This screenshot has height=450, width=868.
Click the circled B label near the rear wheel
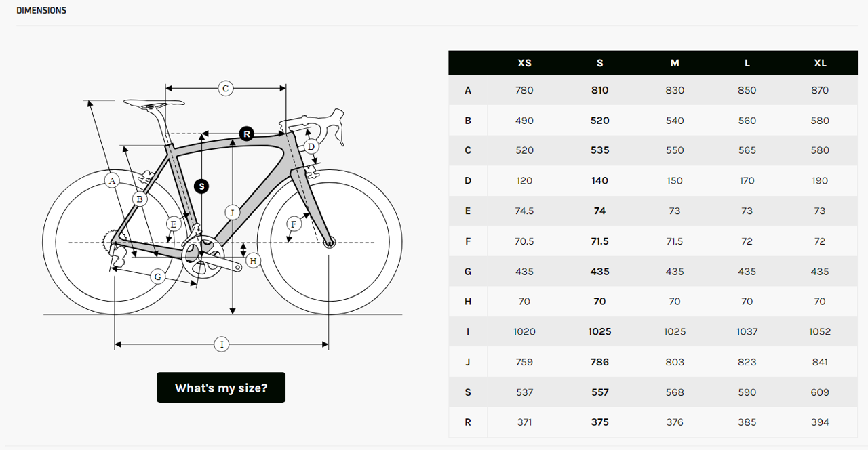[139, 199]
